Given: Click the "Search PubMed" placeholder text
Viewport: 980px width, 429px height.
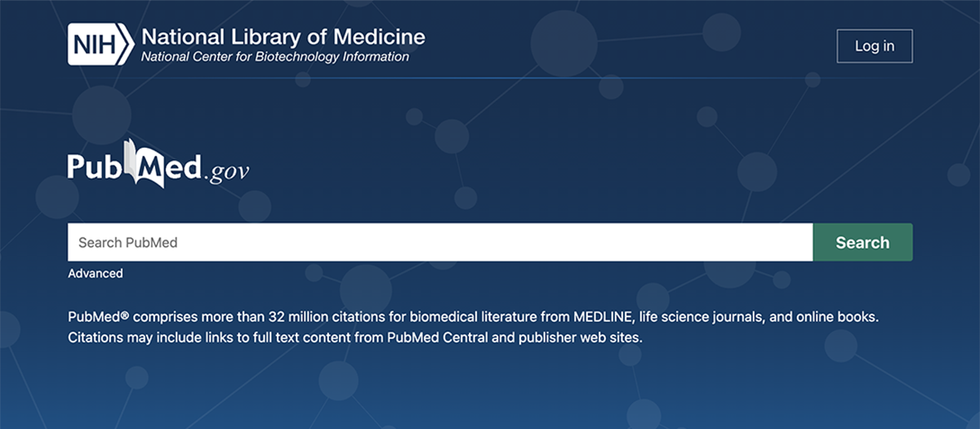Looking at the screenshot, I should (127, 243).
